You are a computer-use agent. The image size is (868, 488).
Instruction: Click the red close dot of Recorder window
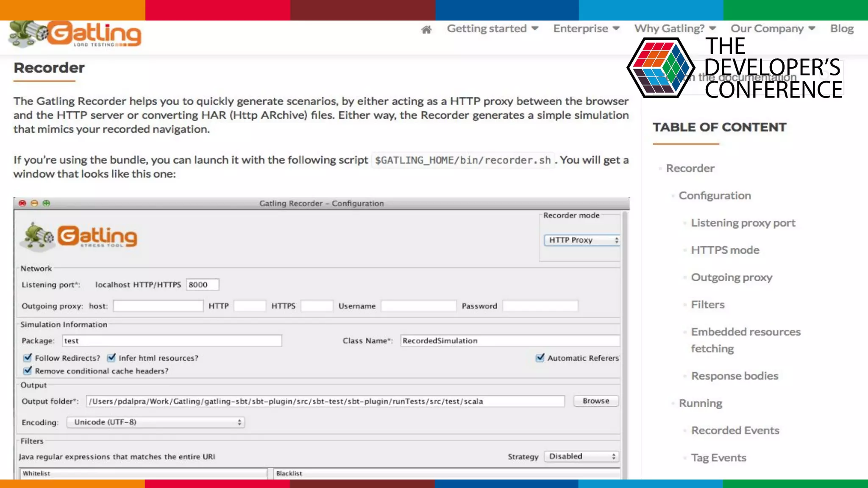click(22, 203)
